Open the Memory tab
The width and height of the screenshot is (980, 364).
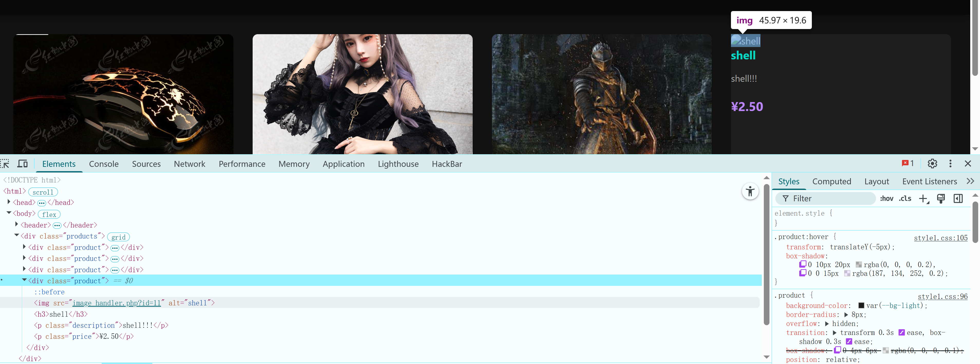[x=294, y=164]
